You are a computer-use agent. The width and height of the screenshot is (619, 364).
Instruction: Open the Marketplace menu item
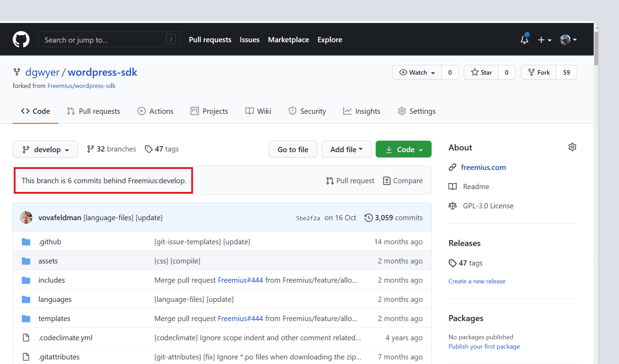pyautogui.click(x=288, y=39)
